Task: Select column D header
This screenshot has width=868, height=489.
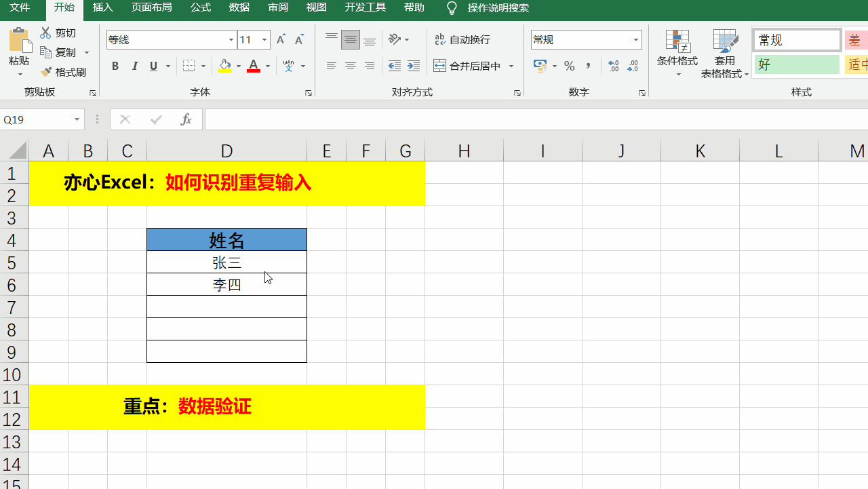Action: pyautogui.click(x=226, y=151)
